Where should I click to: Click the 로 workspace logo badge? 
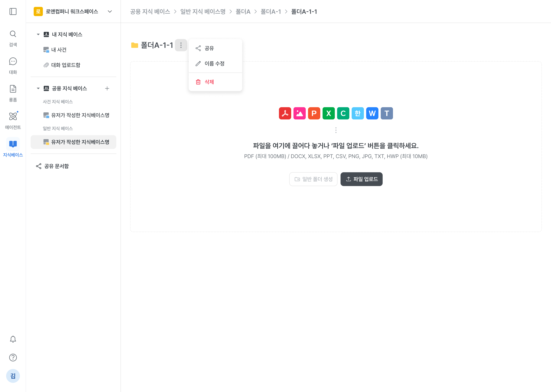point(38,11)
